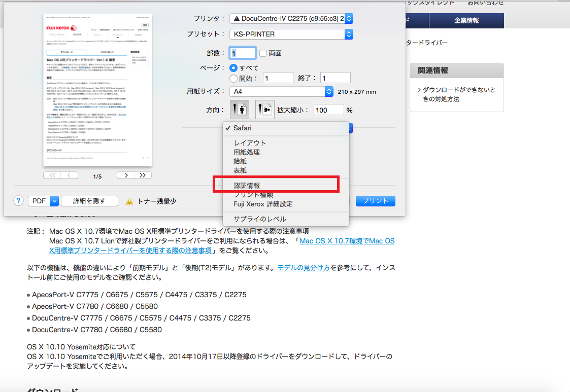The width and height of the screenshot is (570, 392).
Task: Open the KS-PRINTER preset dropdown
Action: 291,34
